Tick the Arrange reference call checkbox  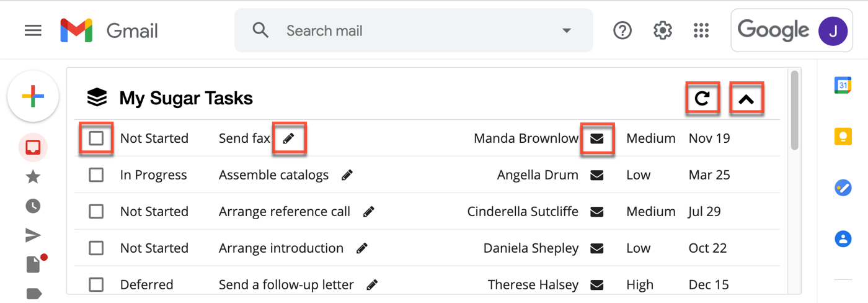(96, 212)
